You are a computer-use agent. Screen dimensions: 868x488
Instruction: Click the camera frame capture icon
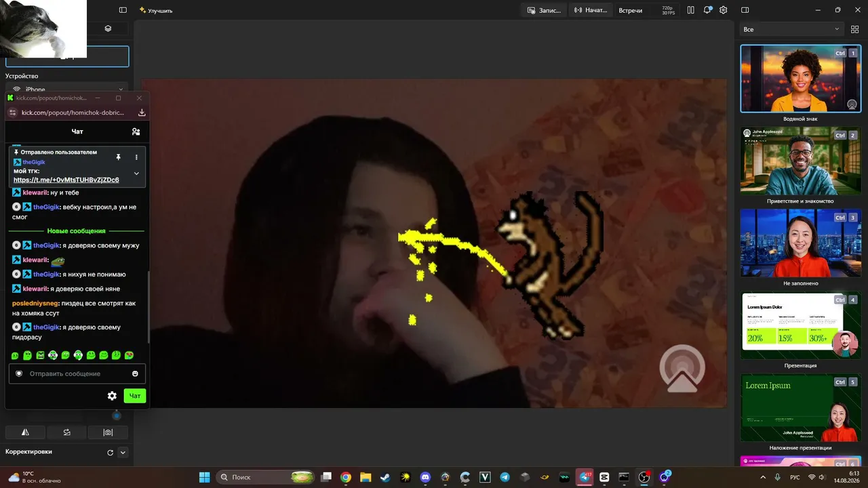(108, 432)
